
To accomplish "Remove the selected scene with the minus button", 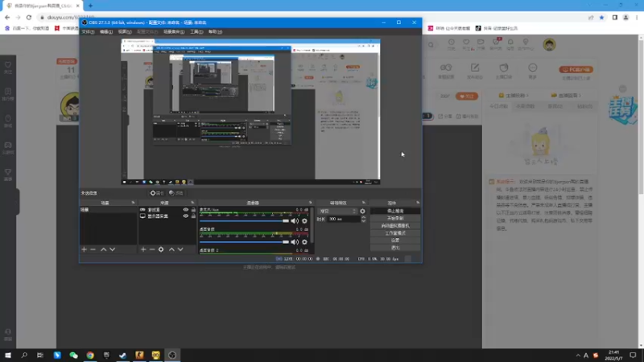I will [x=93, y=249].
